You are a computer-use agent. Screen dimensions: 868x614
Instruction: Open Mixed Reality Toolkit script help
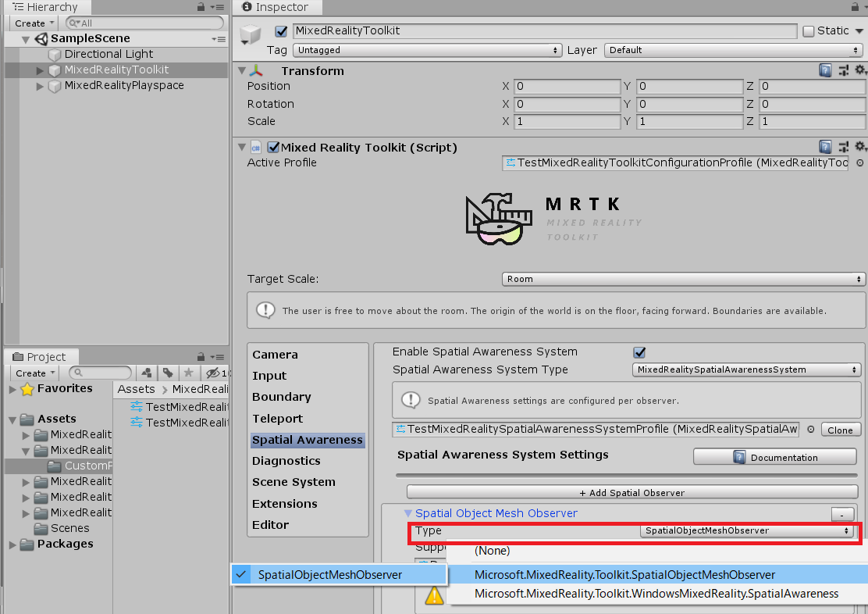[825, 147]
